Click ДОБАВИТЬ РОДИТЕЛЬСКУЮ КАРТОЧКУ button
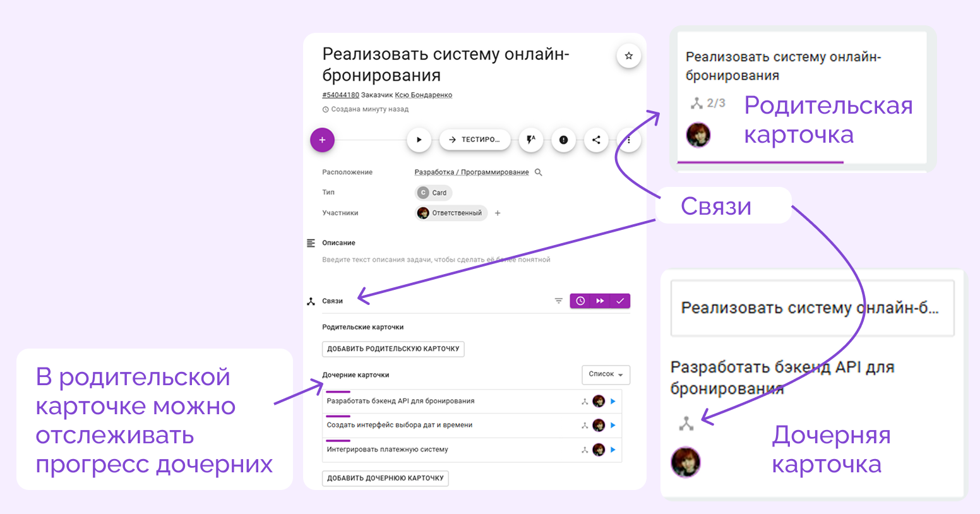This screenshot has width=980, height=514. 393,349
